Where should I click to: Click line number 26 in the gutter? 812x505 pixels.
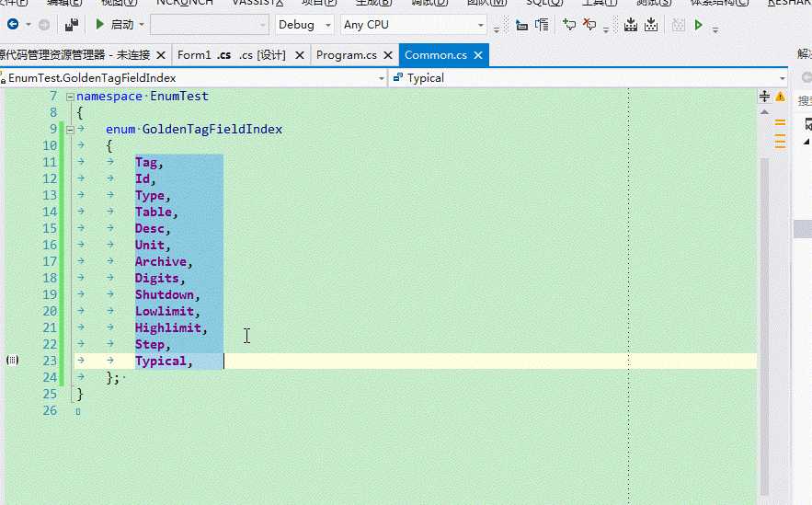tap(50, 411)
